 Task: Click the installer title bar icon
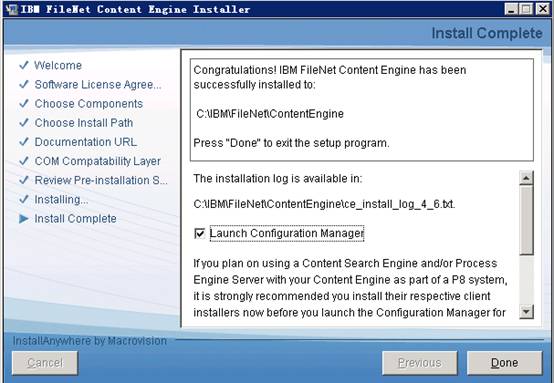click(12, 9)
